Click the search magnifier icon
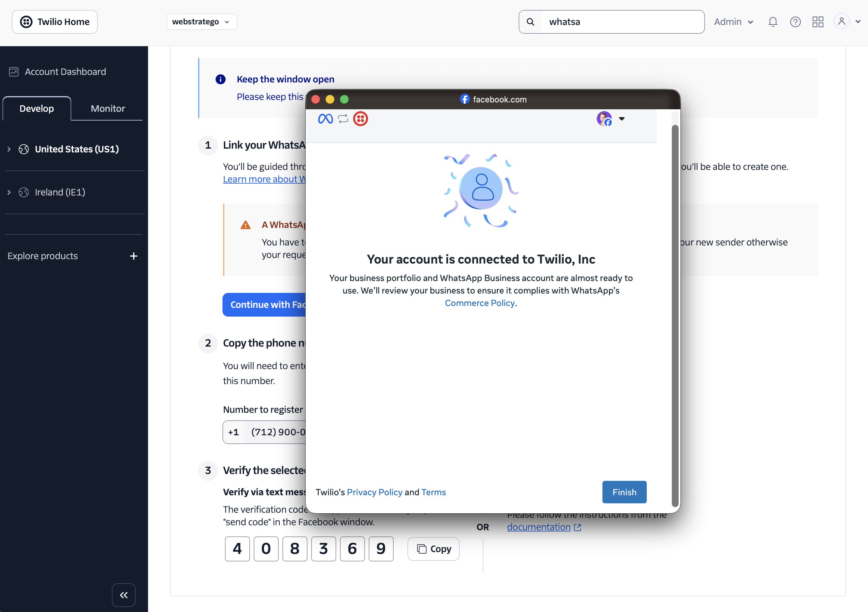Image resolution: width=868 pixels, height=612 pixels. [531, 22]
